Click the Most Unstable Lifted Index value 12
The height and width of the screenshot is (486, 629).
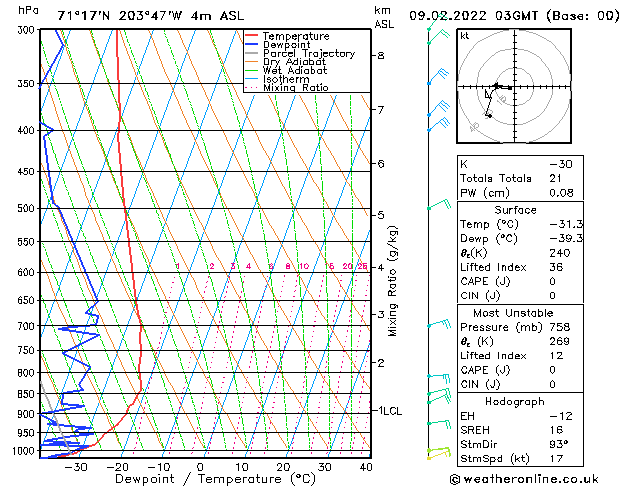pyautogui.click(x=556, y=356)
